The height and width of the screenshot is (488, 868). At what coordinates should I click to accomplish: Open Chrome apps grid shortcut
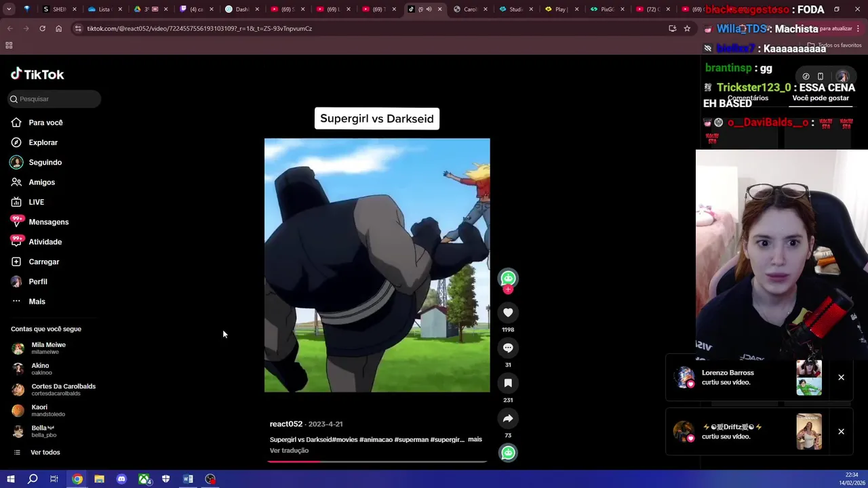(x=9, y=45)
